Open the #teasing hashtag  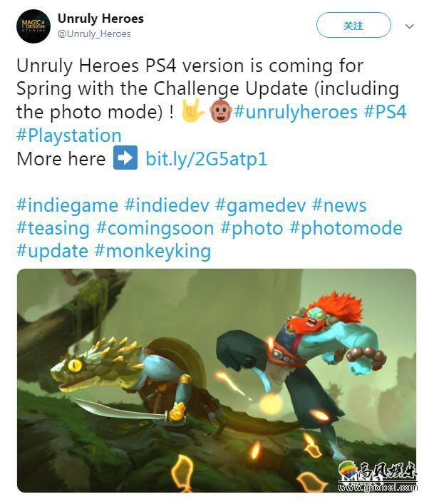(x=53, y=228)
